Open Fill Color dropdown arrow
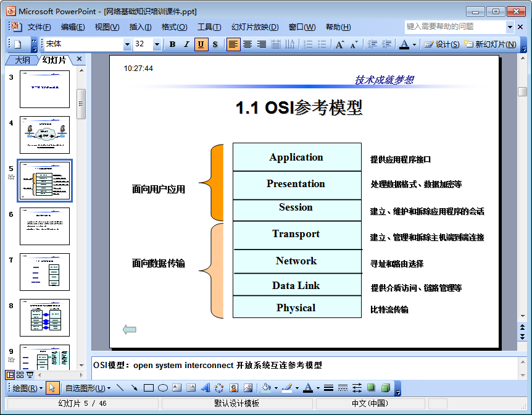 click(x=276, y=388)
